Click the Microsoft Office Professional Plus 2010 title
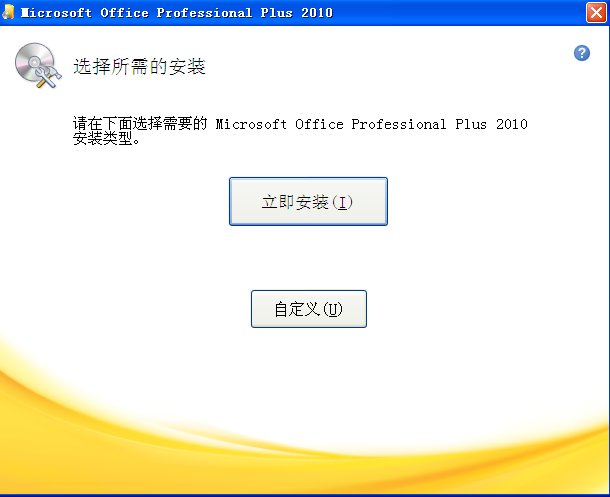Image resolution: width=610 pixels, height=497 pixels. point(177,13)
